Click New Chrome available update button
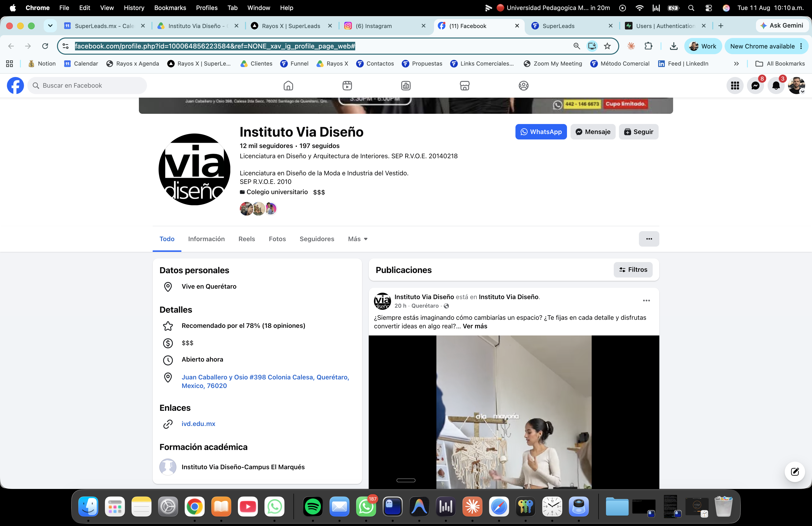This screenshot has height=526, width=812. [766, 46]
